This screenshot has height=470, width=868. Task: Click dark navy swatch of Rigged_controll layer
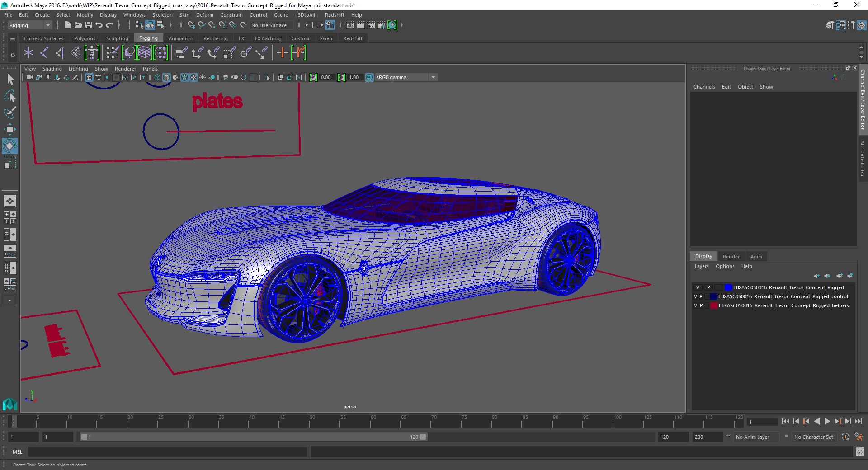713,296
